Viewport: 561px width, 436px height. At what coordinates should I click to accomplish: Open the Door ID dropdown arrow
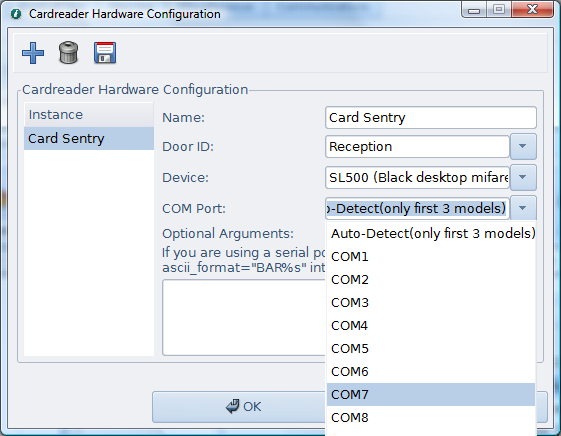tap(523, 146)
